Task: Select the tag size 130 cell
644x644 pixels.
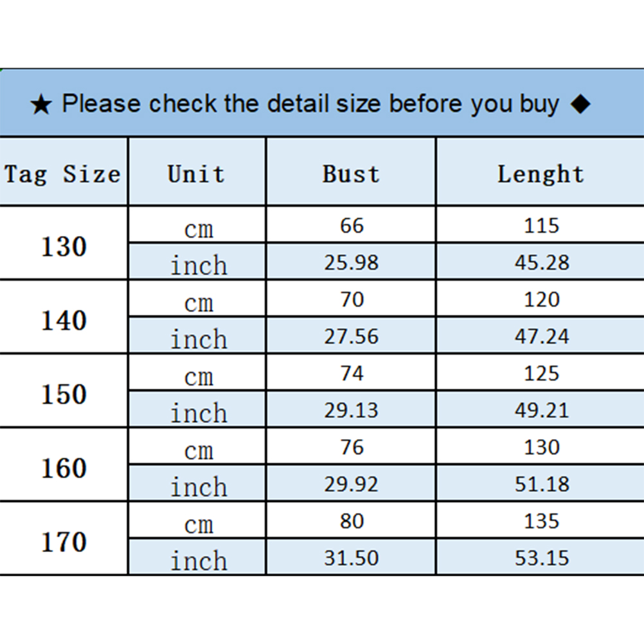Action: 64,246
